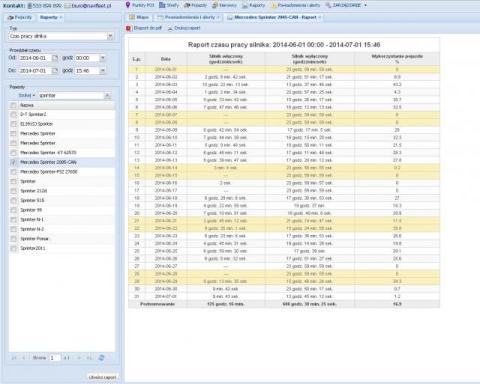
Task: Check the Sprinter Nr1 checkbox
Action: click(13, 220)
